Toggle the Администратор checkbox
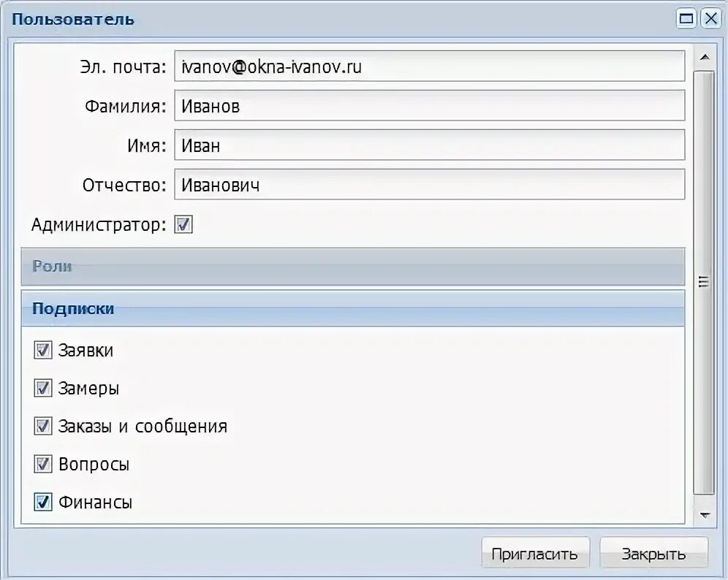Image resolution: width=728 pixels, height=580 pixels. pyautogui.click(x=183, y=224)
